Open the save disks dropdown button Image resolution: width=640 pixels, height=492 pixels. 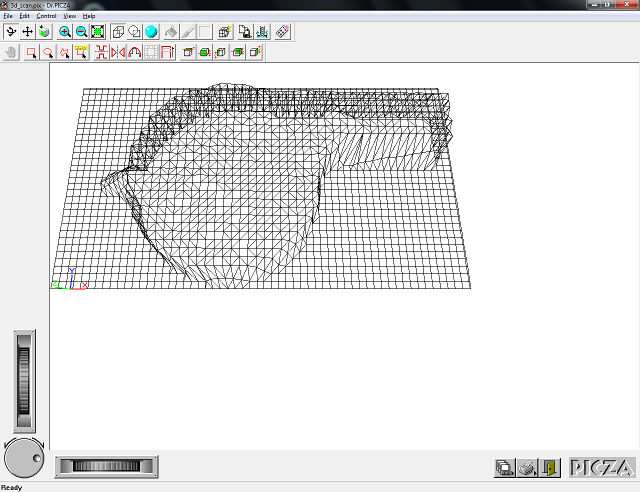(504, 468)
